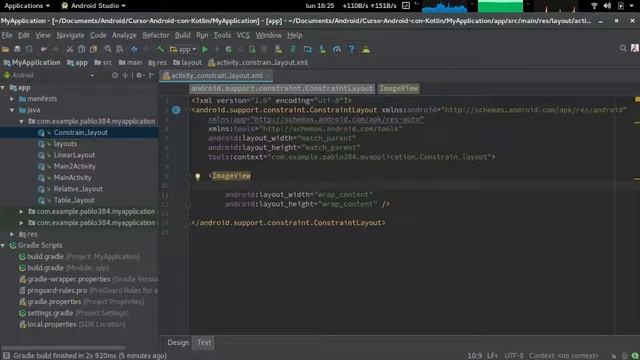Switch to the Design tab
Viewport: 640px width, 360px height.
pyautogui.click(x=178, y=342)
